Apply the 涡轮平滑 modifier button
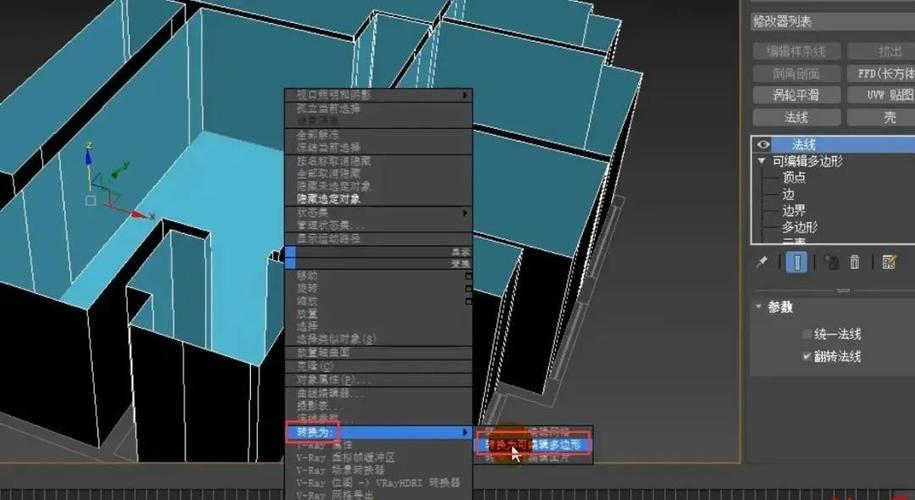The width and height of the screenshot is (915, 500). click(x=796, y=95)
